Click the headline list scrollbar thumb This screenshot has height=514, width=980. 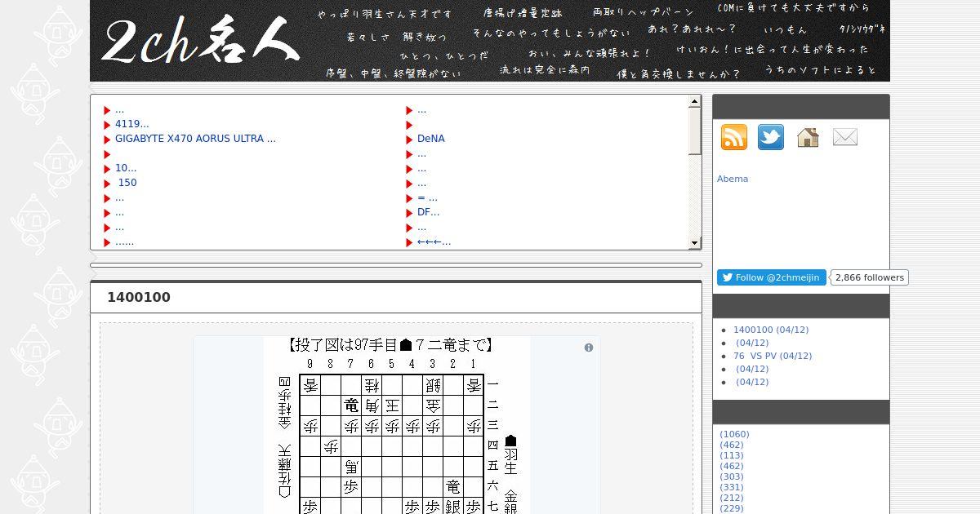695,131
